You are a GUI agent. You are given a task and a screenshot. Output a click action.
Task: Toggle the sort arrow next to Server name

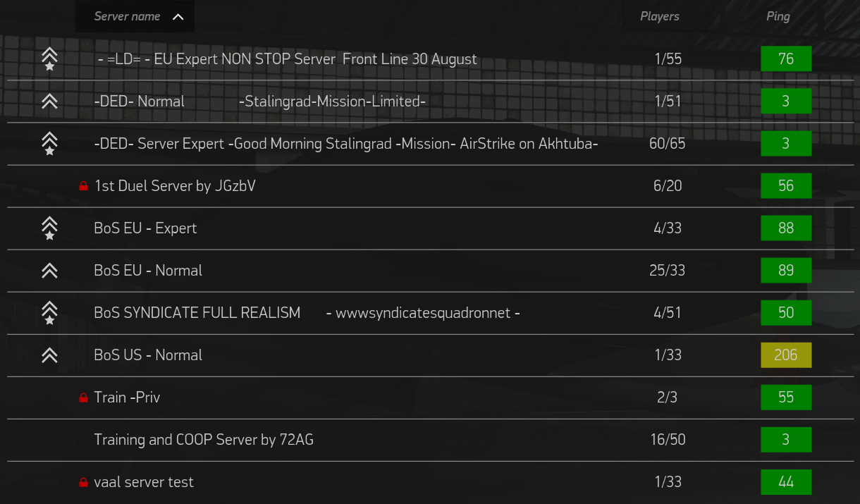178,17
